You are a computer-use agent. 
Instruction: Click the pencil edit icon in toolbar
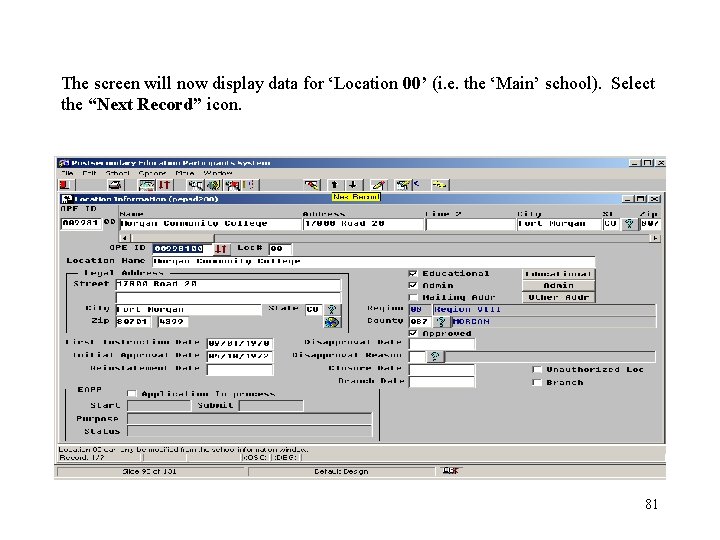click(378, 185)
